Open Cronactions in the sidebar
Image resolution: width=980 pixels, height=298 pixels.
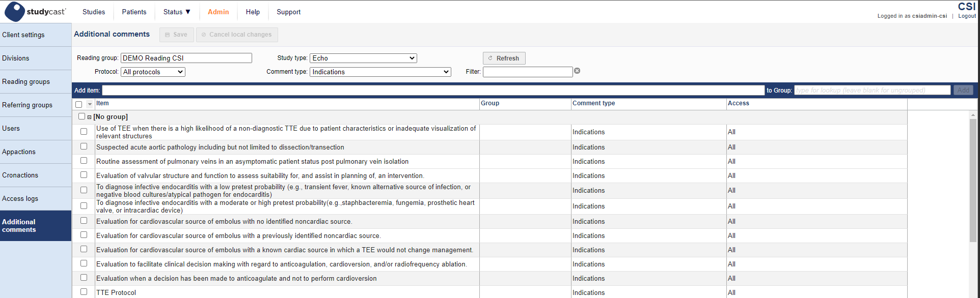point(36,175)
